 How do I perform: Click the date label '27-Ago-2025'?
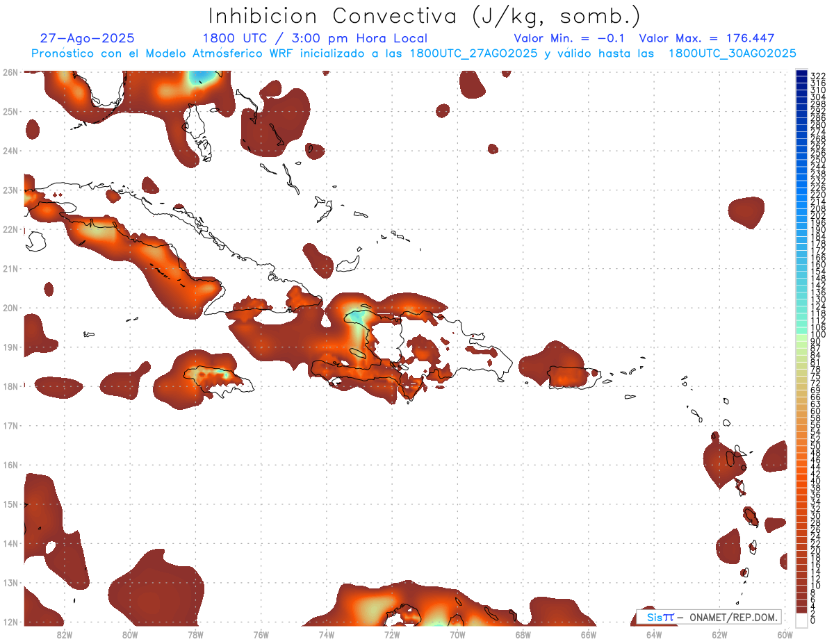88,38
